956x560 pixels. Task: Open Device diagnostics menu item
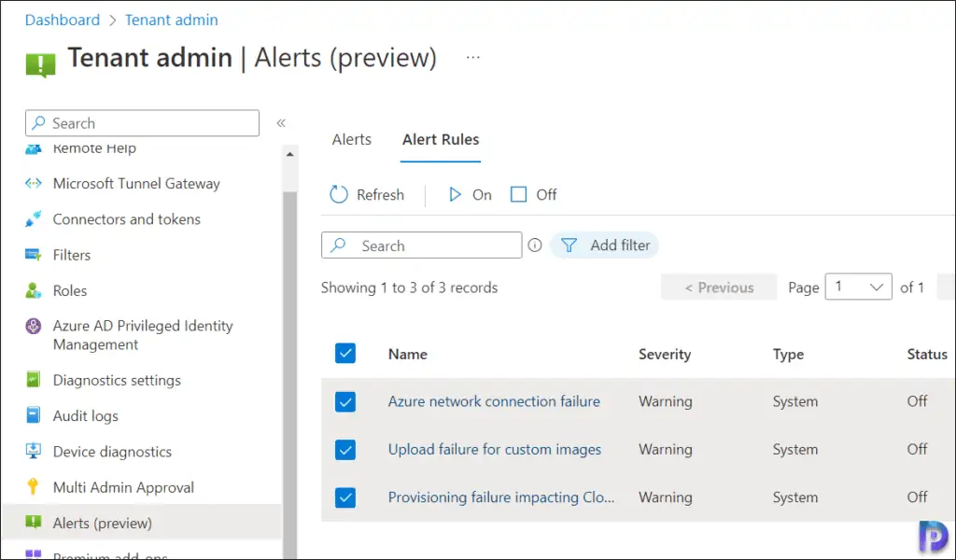pos(112,452)
